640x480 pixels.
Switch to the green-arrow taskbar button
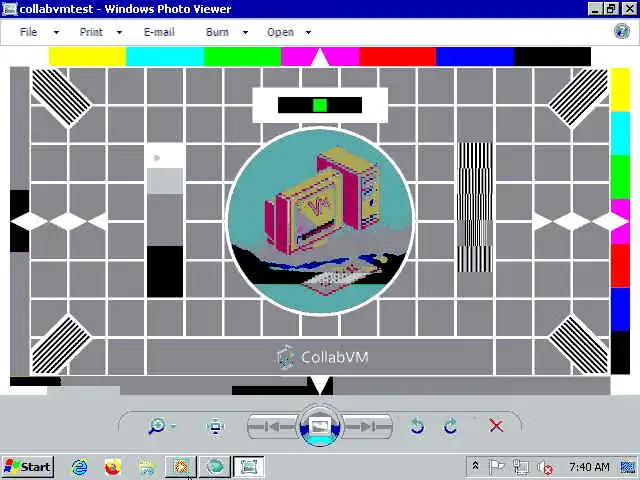tap(215, 467)
